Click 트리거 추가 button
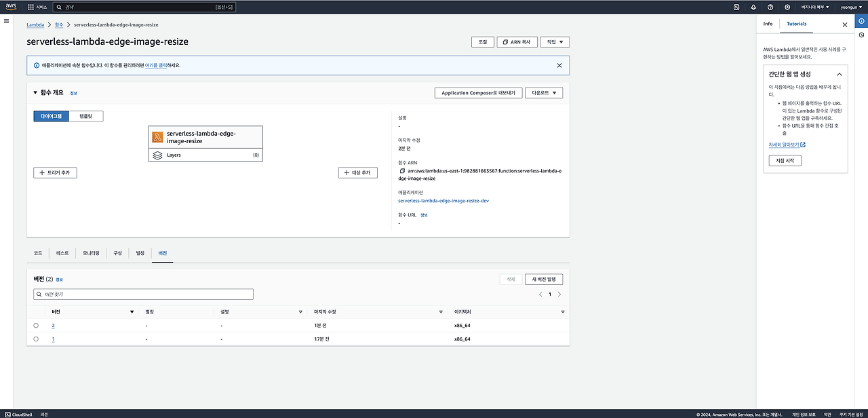 pos(56,173)
